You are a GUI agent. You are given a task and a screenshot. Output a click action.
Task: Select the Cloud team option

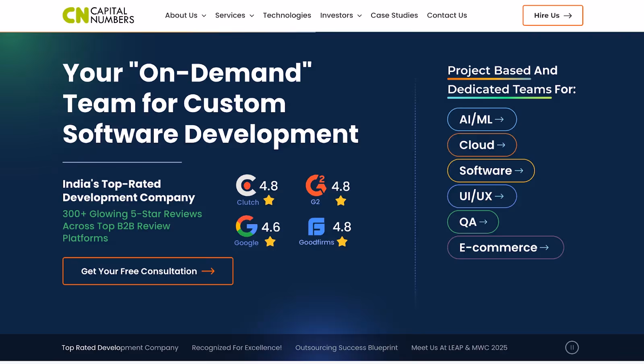point(482,145)
